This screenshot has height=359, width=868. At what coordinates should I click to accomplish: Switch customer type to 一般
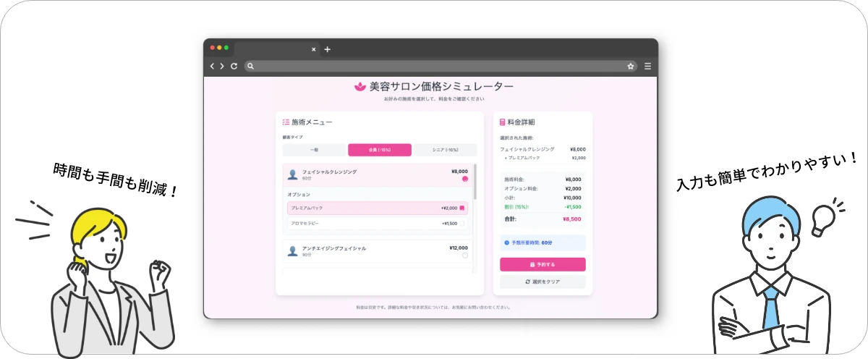click(x=314, y=150)
